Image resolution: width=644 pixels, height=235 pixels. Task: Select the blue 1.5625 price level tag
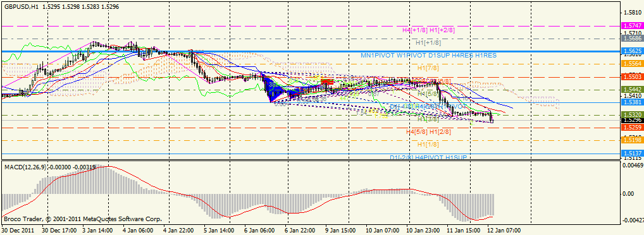(632, 51)
